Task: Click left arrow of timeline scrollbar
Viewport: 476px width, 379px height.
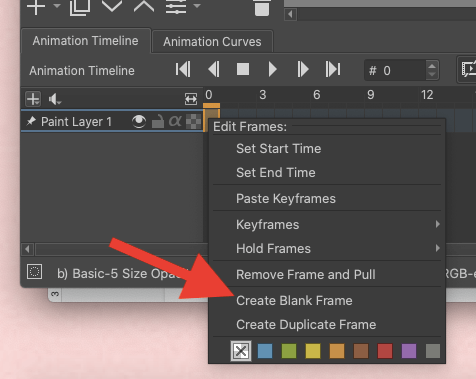Action: click(27, 249)
